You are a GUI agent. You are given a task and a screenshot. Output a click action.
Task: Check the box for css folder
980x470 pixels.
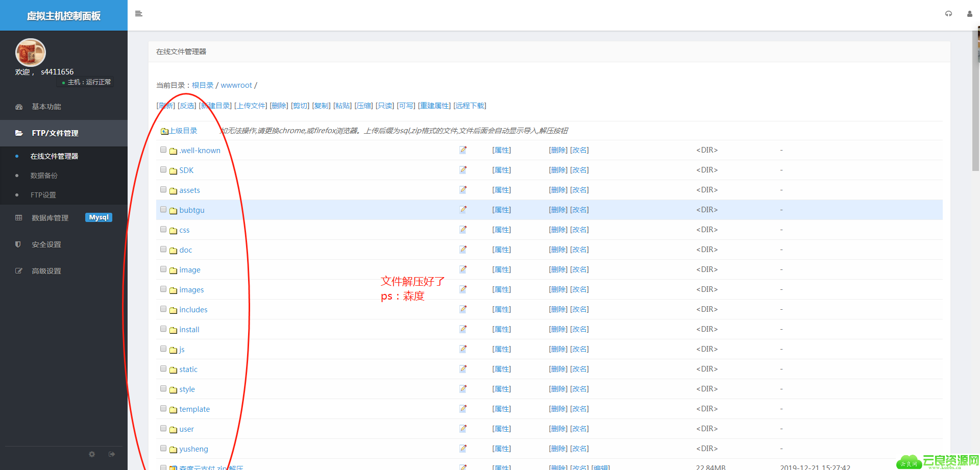(x=163, y=229)
